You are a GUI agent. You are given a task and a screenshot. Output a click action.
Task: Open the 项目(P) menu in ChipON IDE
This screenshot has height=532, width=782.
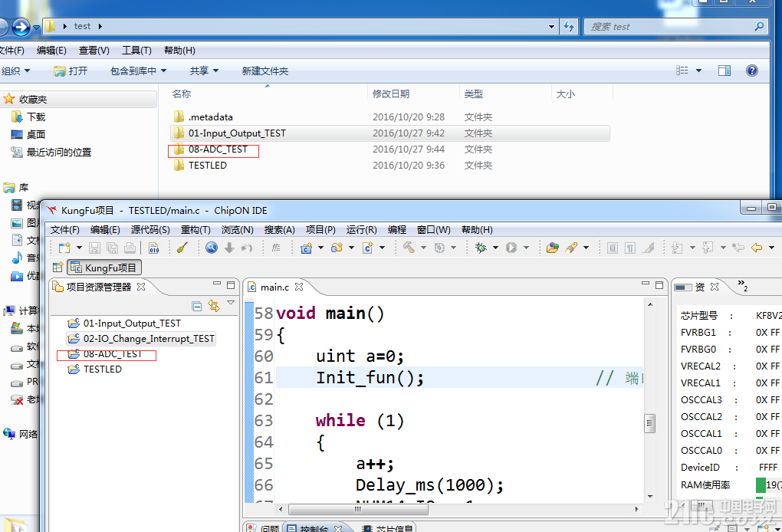(320, 230)
